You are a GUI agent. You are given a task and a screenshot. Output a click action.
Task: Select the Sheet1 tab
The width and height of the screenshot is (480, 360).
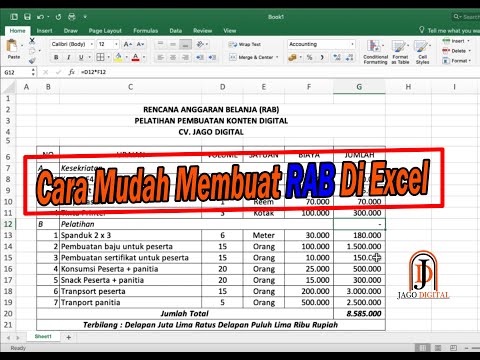pos(43,337)
